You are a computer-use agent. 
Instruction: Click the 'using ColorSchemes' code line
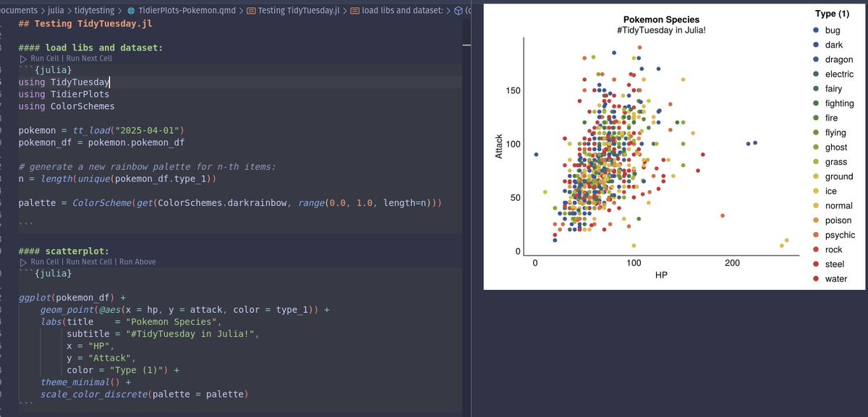[67, 106]
